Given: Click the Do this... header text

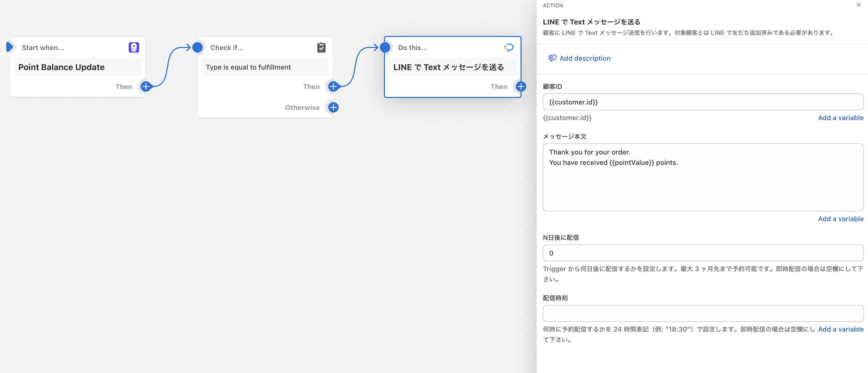Looking at the screenshot, I should click(412, 47).
